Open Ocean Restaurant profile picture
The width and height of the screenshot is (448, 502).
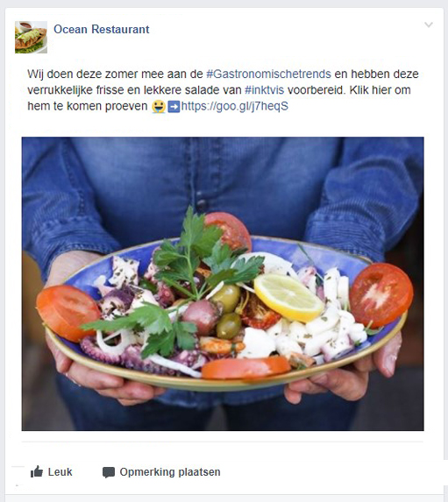click(31, 37)
